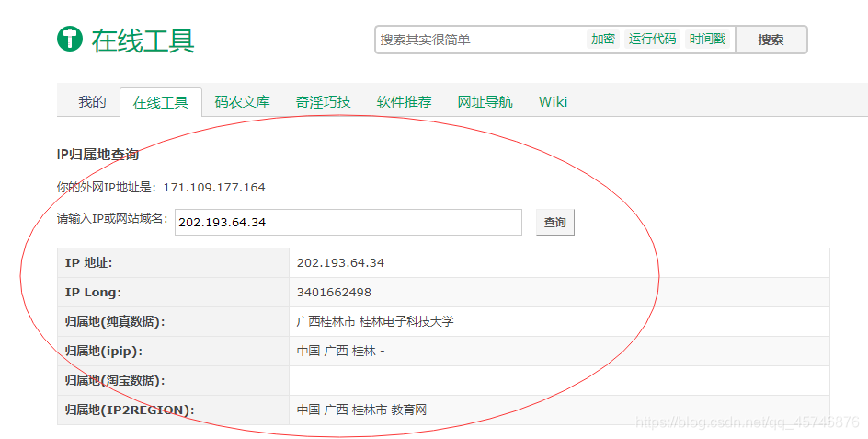Open the 奇淫巧技 tab
The image size is (868, 439).
click(323, 102)
